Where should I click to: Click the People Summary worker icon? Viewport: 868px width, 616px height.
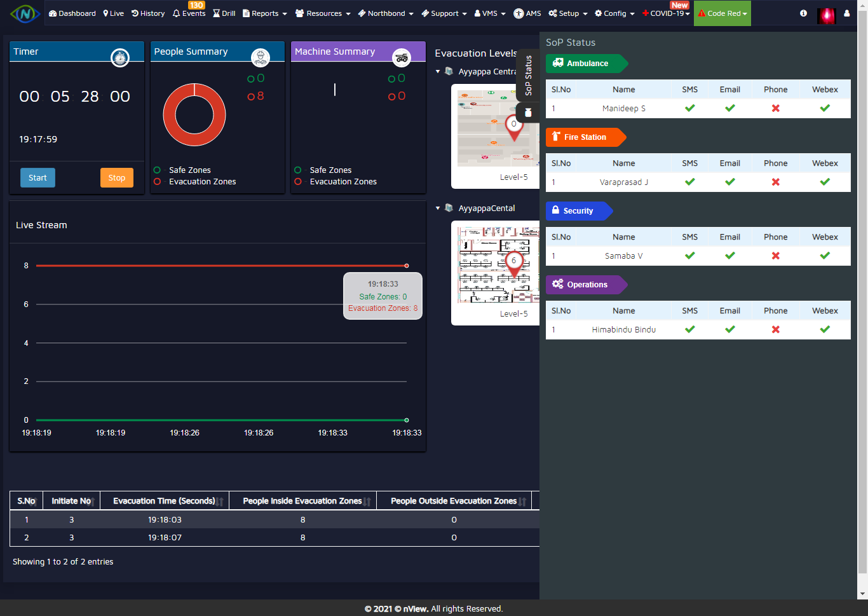point(261,58)
